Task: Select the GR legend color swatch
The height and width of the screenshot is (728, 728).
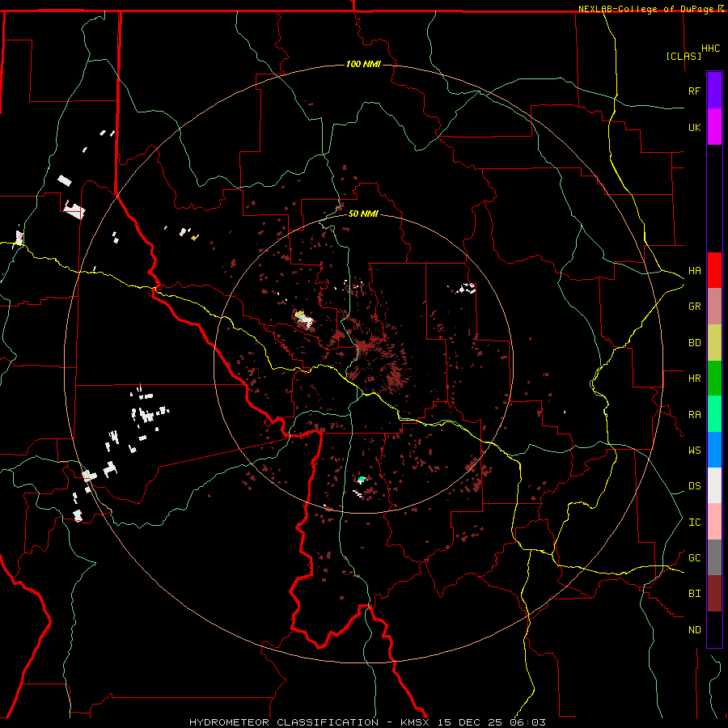Action: point(714,306)
